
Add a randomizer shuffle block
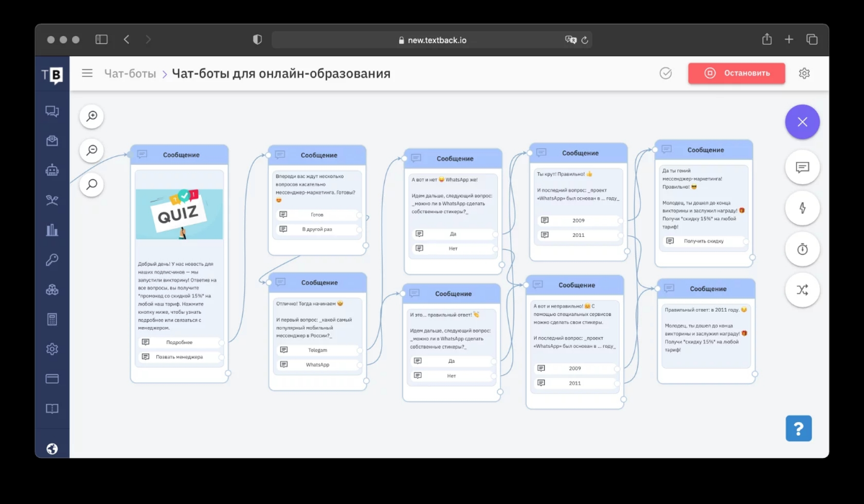point(802,289)
